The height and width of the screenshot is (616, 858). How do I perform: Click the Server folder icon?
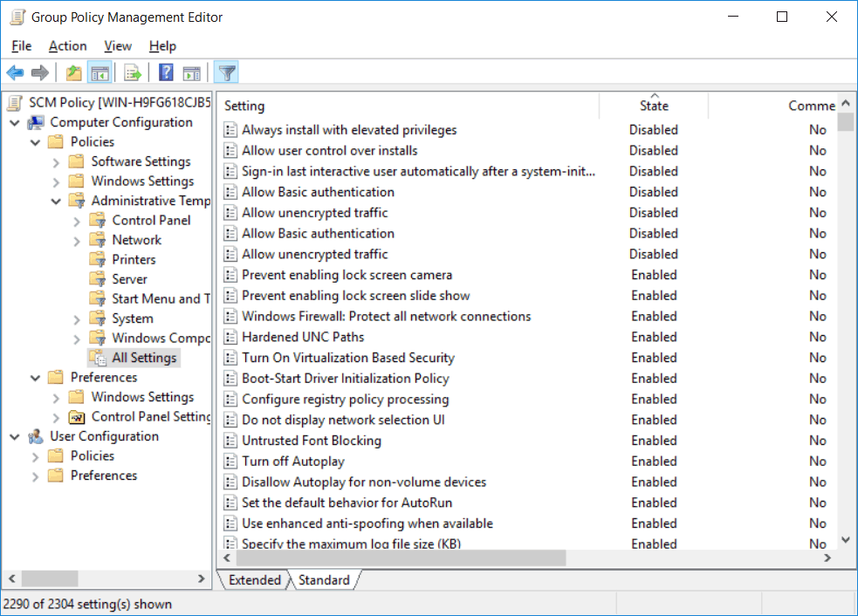(x=98, y=278)
